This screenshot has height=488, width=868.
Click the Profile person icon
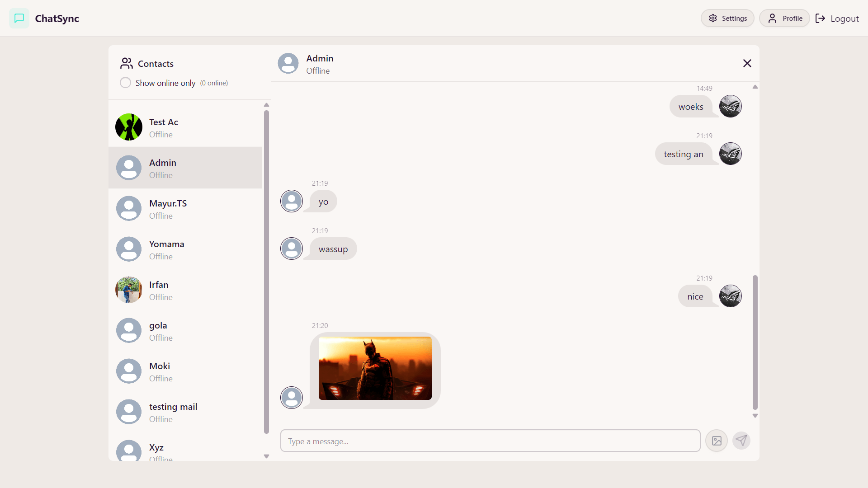tap(773, 18)
